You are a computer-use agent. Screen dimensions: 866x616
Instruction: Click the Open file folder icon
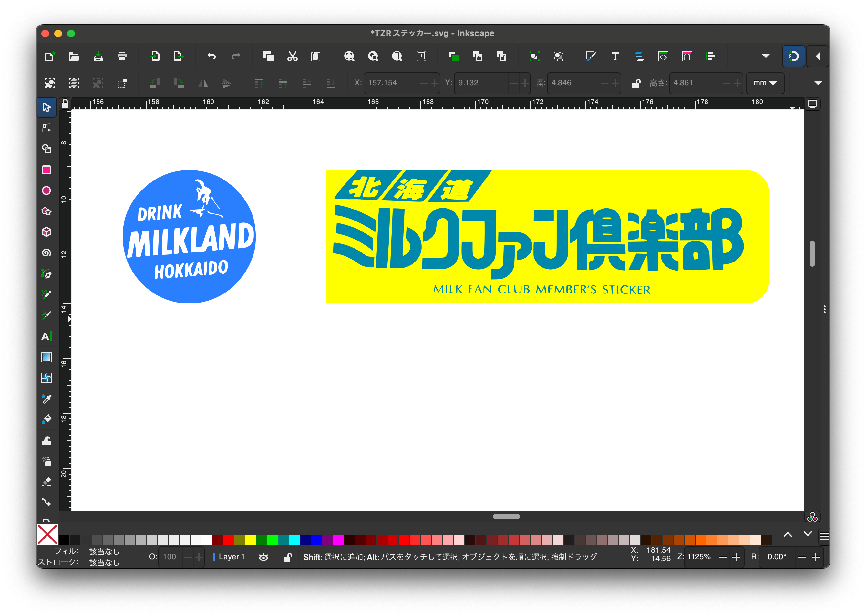click(74, 56)
